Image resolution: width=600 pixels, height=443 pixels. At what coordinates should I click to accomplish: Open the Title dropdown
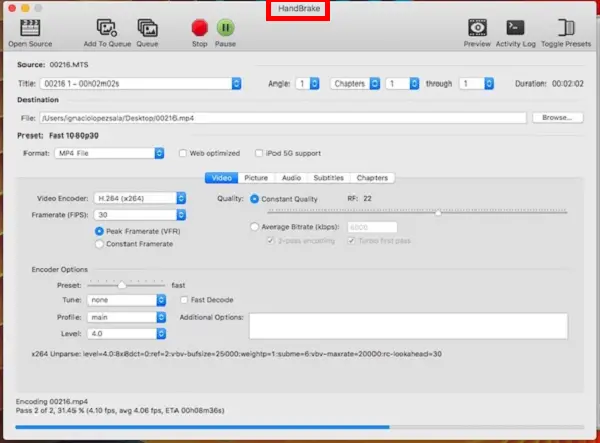[x=141, y=83]
